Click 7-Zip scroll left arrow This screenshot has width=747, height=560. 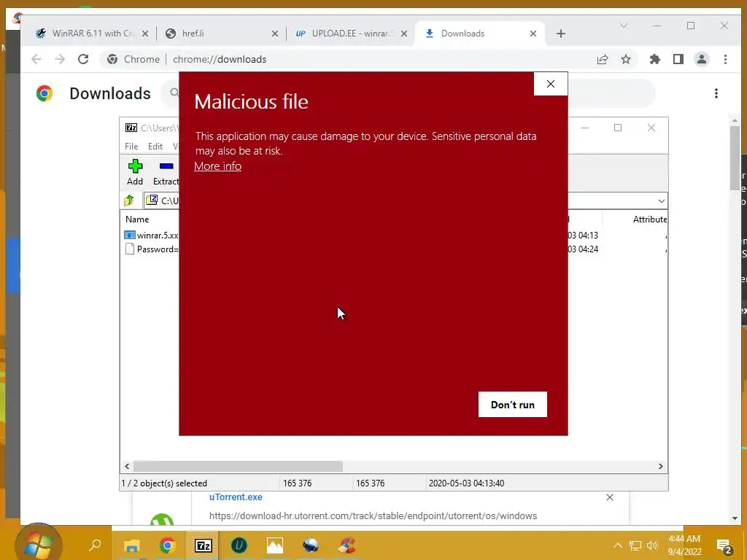pyautogui.click(x=127, y=466)
